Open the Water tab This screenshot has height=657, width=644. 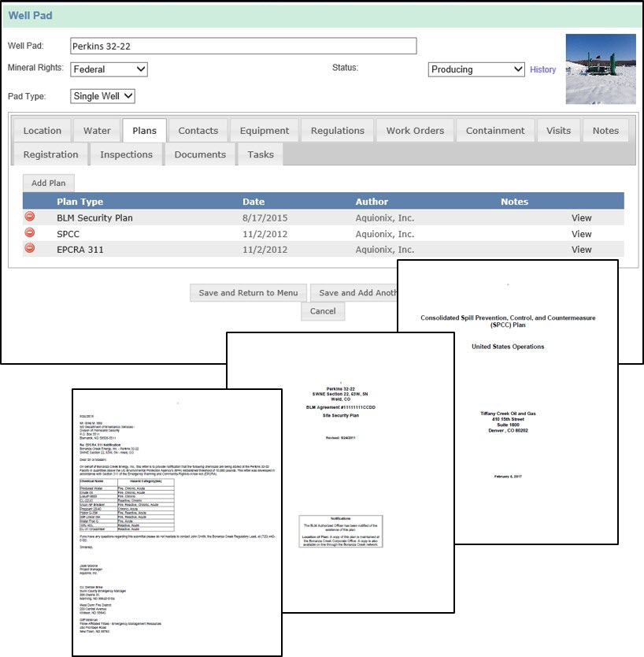tap(97, 131)
